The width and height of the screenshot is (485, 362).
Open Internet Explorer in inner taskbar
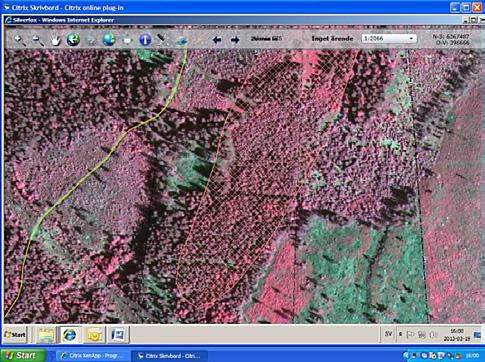pos(69,335)
